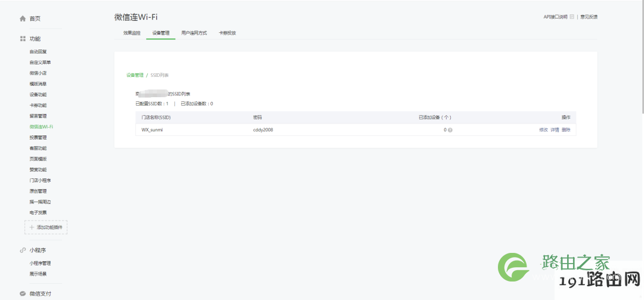Go to 原创管理 in the sidebar
Screen dimensions: 644x300
pos(38,191)
